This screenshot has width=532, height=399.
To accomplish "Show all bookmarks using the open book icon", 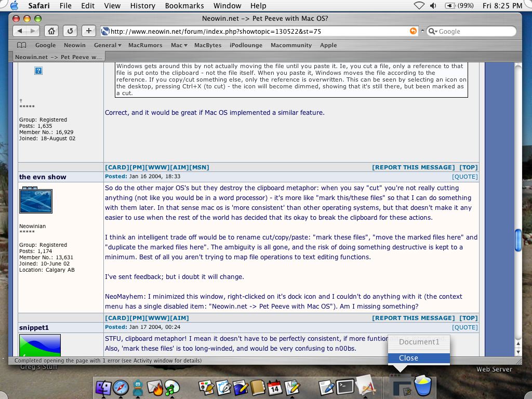I will coord(22,45).
